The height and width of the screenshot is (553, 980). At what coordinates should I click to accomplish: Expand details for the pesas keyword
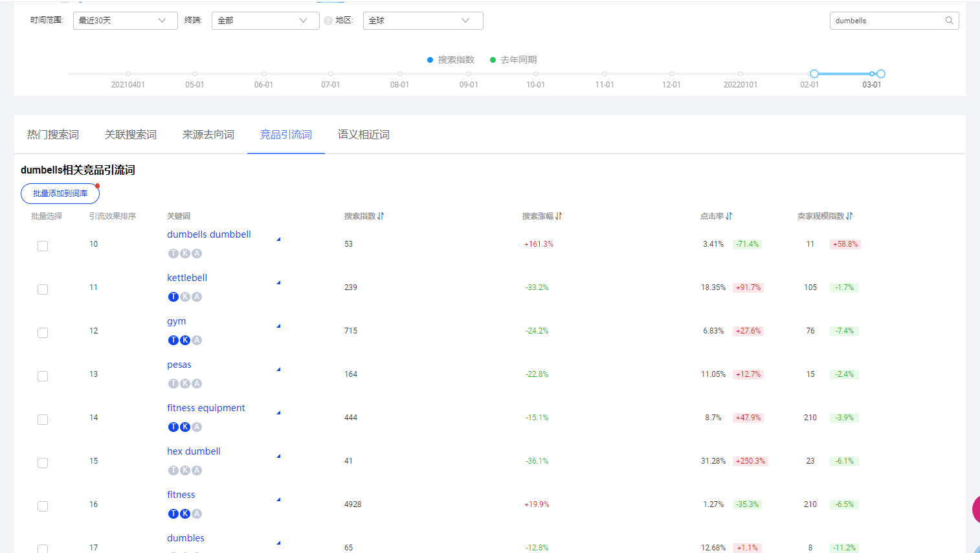click(278, 368)
